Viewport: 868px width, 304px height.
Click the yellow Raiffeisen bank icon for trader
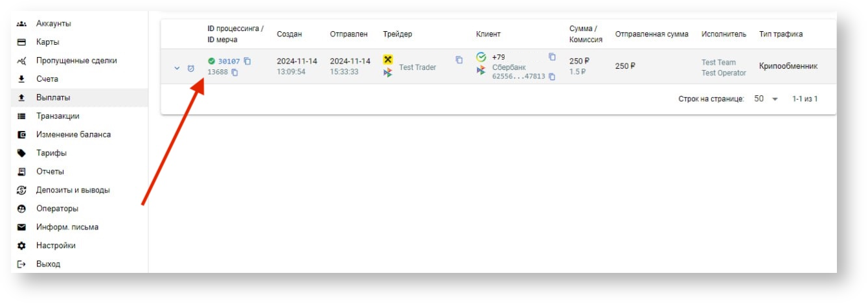point(388,60)
